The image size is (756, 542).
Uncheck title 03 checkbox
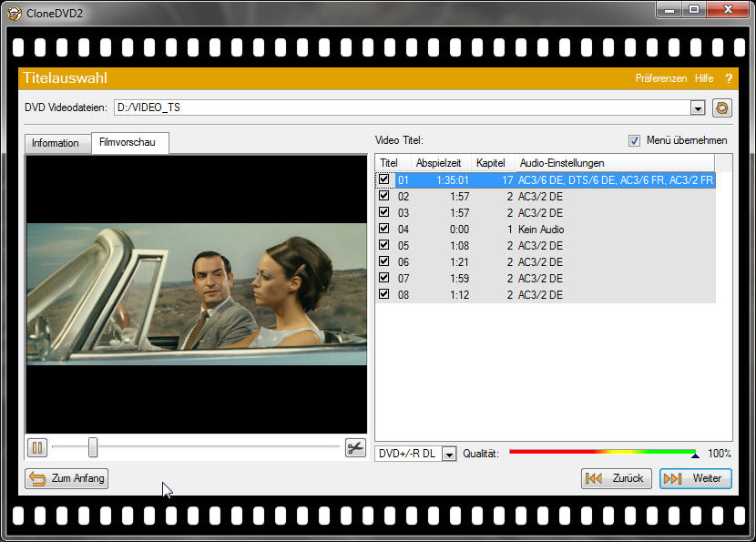(383, 212)
